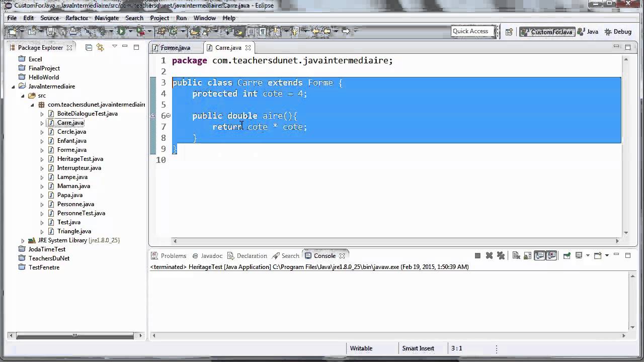Click the green Run toolbar button
Screen dimensions: 644x362
(x=121, y=31)
